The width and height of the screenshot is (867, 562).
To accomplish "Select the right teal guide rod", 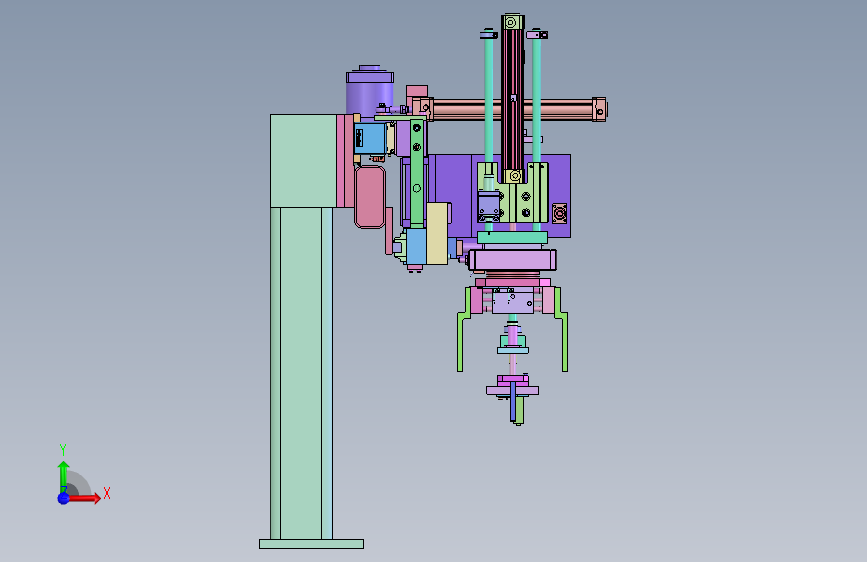I will 536,100.
